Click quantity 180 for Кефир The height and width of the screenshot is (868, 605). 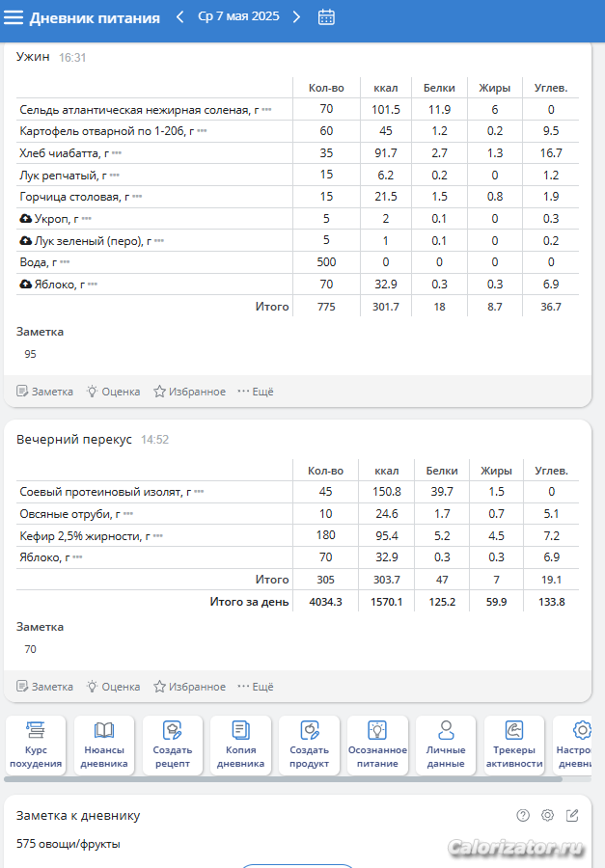326,535
